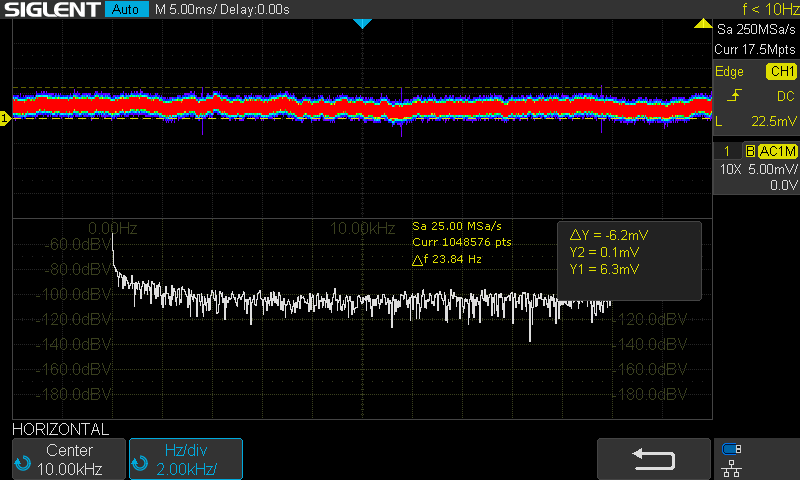Click the 5.00mV/ vertical scale readout
This screenshot has height=480, width=800.
tap(772, 169)
